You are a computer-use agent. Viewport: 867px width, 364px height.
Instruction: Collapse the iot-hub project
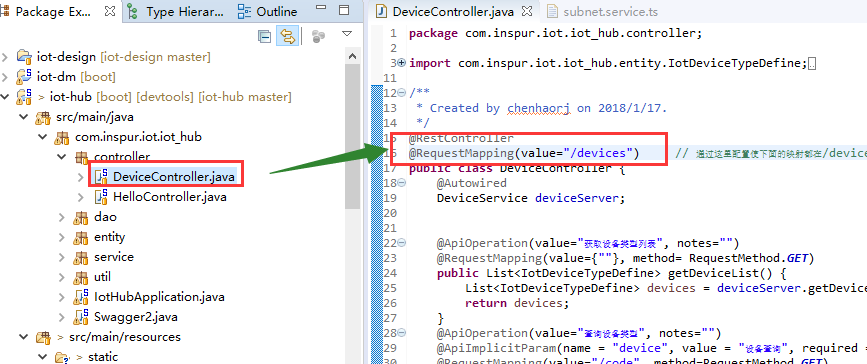5,97
